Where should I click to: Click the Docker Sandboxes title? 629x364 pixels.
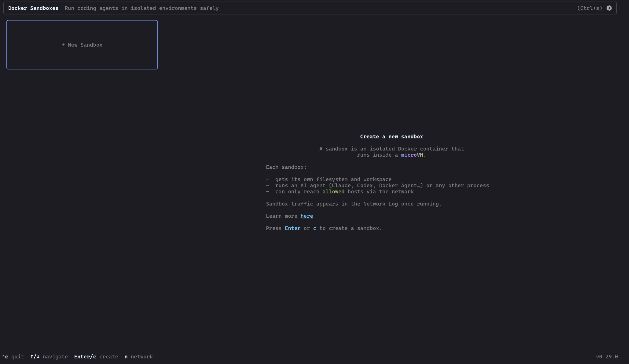(x=33, y=8)
